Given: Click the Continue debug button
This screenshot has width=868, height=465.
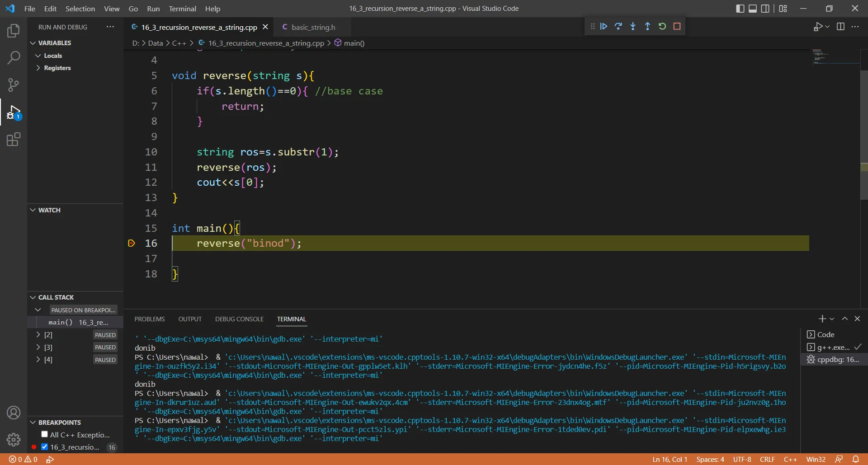Looking at the screenshot, I should [x=604, y=27].
